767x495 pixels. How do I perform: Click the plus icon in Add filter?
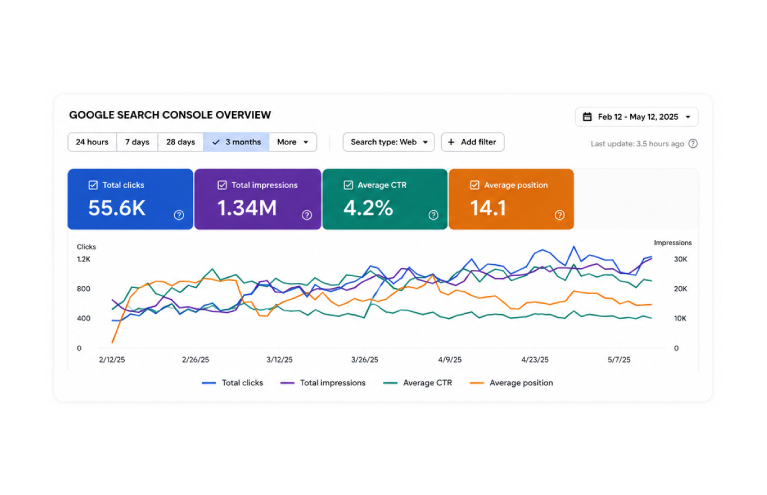[x=451, y=142]
